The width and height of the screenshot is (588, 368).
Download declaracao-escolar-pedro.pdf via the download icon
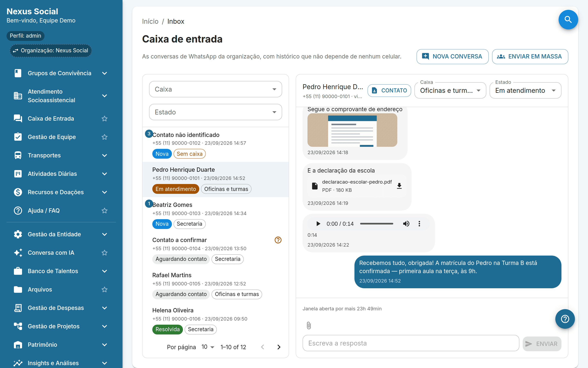pos(399,186)
